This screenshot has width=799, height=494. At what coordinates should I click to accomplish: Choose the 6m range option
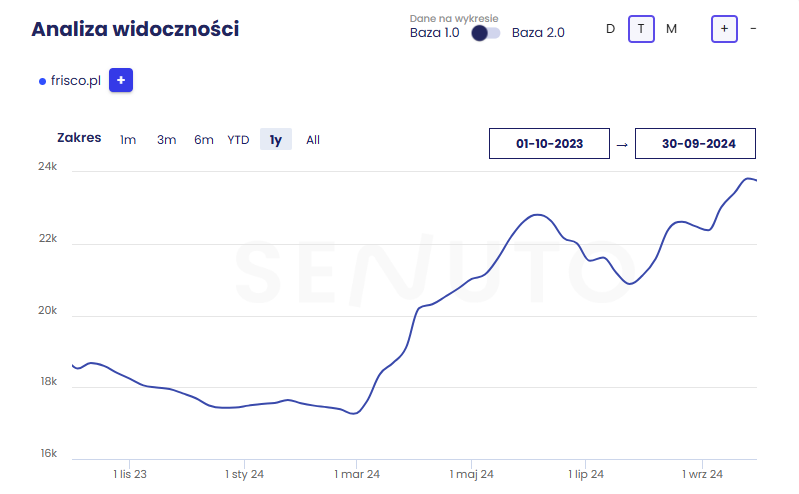pyautogui.click(x=203, y=140)
